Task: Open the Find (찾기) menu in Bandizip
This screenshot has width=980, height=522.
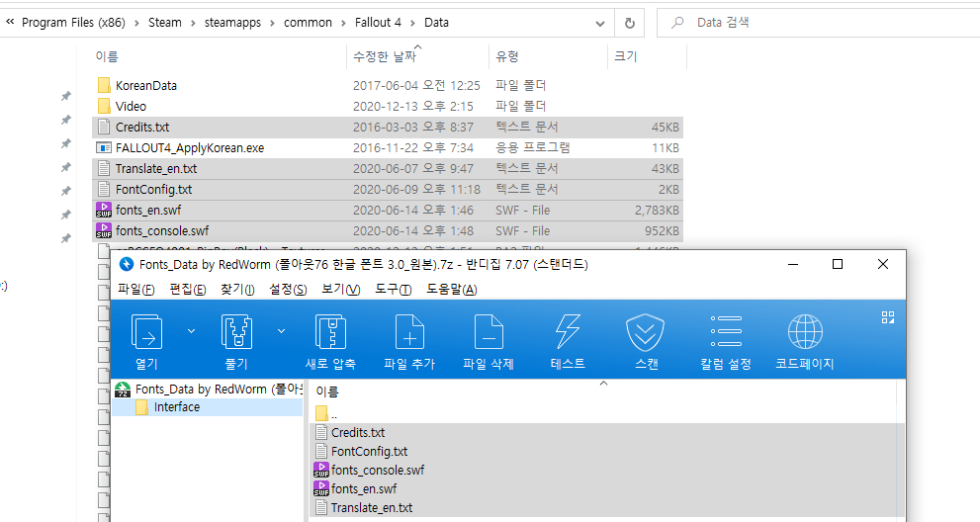Action: 237,290
